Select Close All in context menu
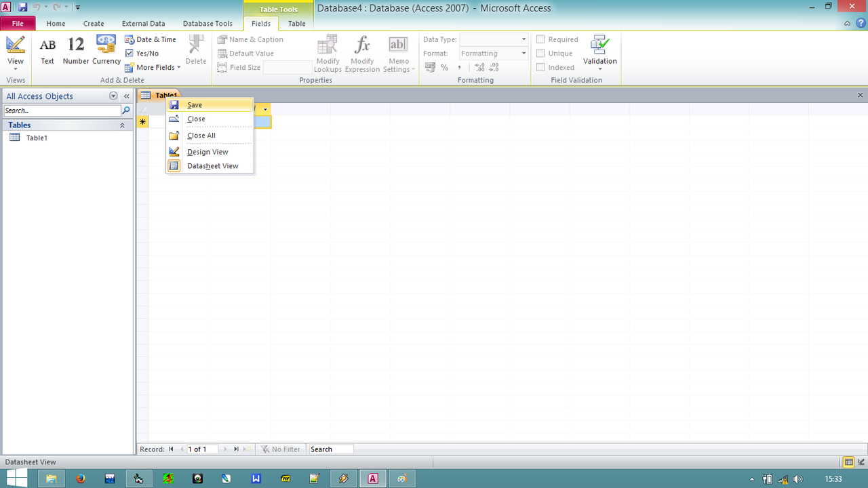This screenshot has height=488, width=868. coord(201,136)
